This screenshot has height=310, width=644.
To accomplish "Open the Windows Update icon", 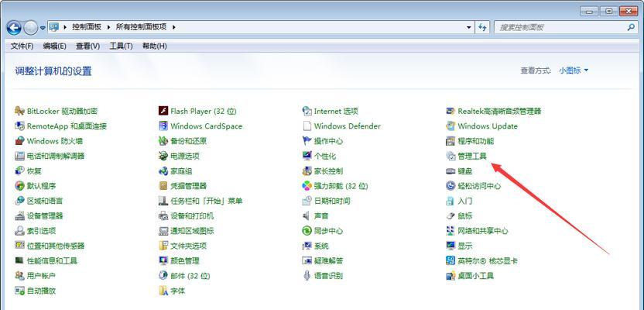I will [x=450, y=126].
